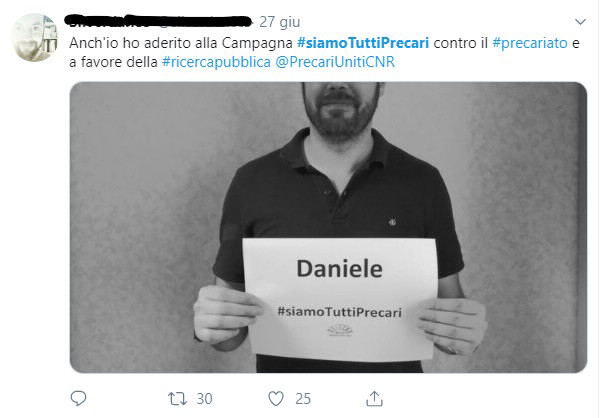Open the redacted author name link
The height and width of the screenshot is (418, 602).
click(158, 21)
